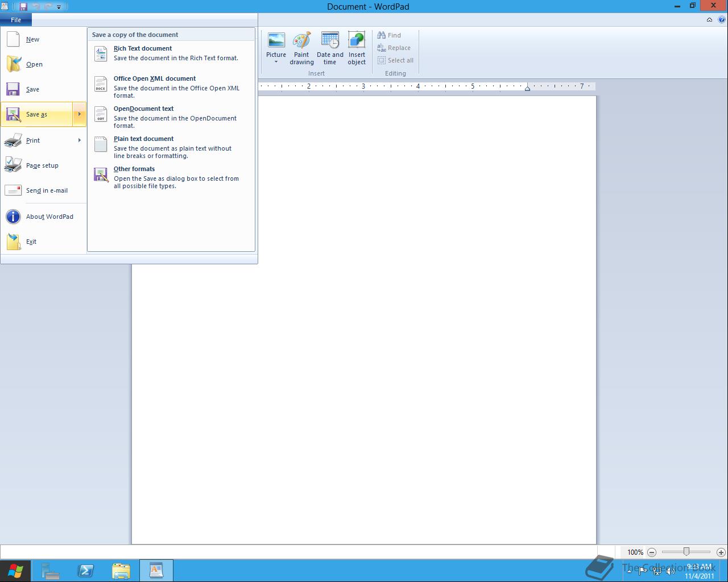This screenshot has height=582, width=728.
Task: Click the WordPad taskbar button
Action: 156,571
